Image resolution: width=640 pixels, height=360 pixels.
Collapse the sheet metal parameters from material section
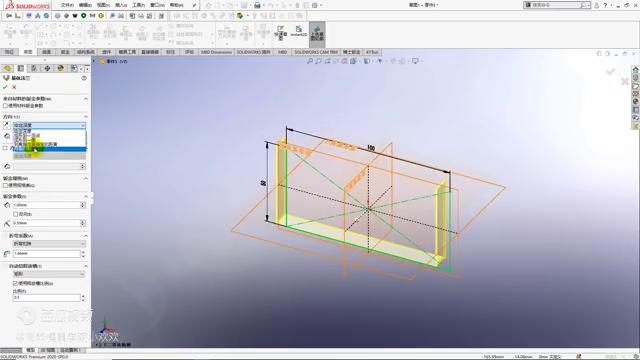point(86,99)
